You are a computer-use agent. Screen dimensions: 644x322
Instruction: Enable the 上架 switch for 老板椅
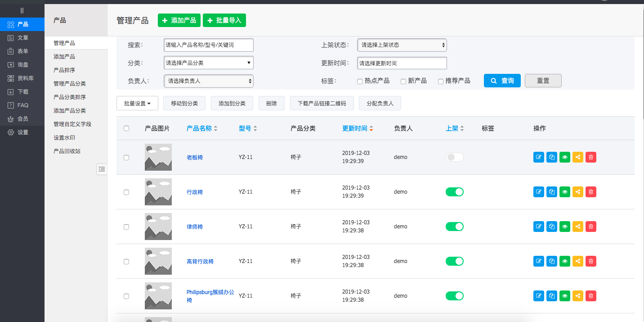click(454, 157)
